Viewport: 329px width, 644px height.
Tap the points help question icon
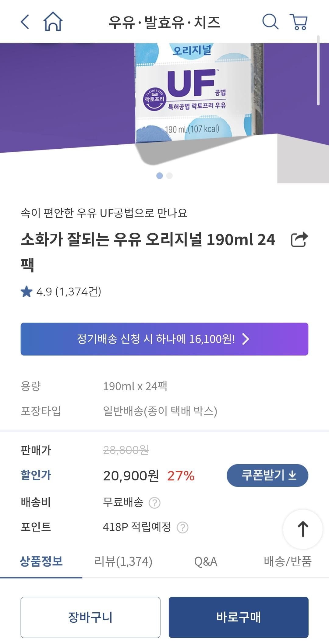182,527
